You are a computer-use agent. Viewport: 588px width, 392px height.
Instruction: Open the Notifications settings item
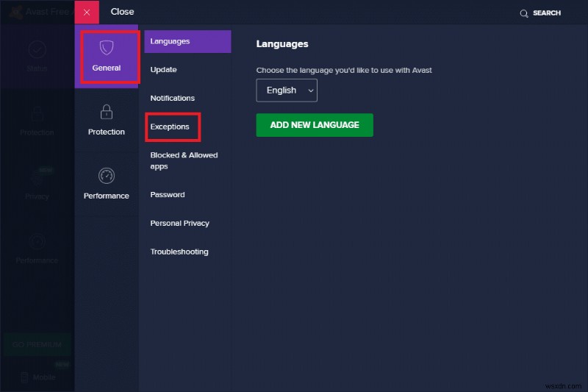click(173, 98)
